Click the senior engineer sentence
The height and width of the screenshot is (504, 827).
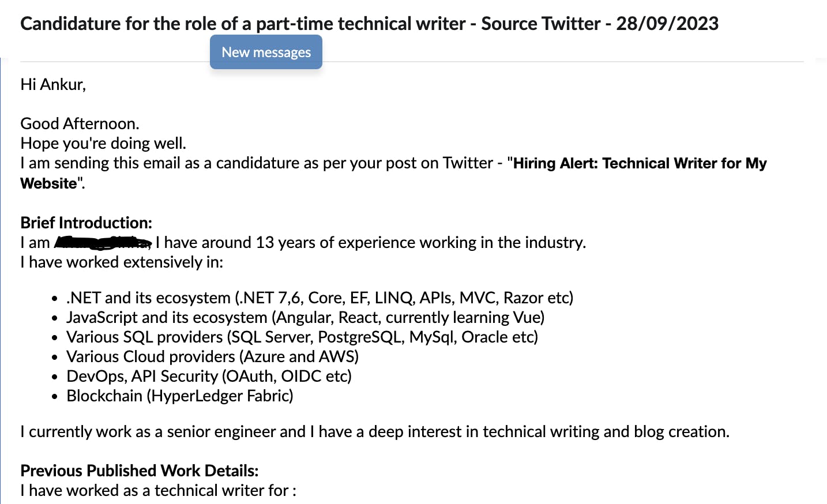click(x=374, y=432)
